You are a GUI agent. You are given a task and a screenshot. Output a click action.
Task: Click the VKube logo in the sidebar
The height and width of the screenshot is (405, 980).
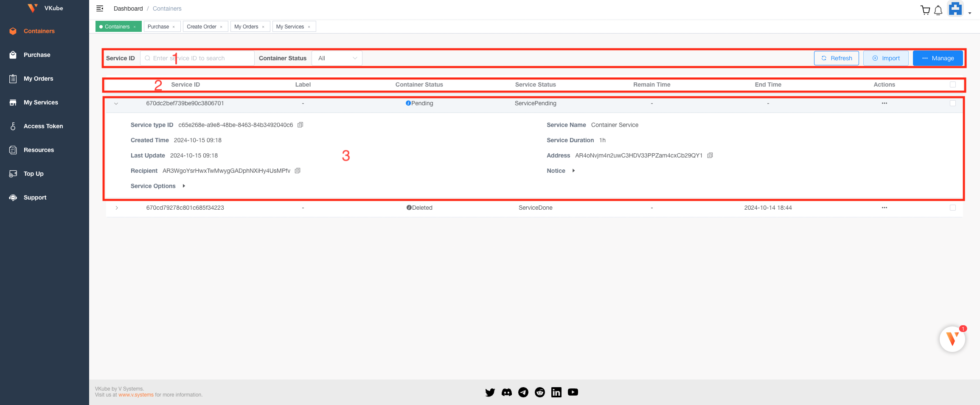click(33, 8)
